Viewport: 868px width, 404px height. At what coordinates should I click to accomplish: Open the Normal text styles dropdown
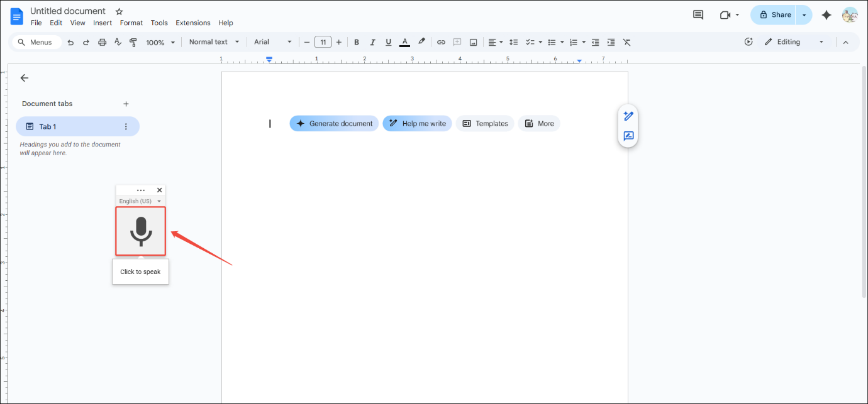pyautogui.click(x=214, y=41)
